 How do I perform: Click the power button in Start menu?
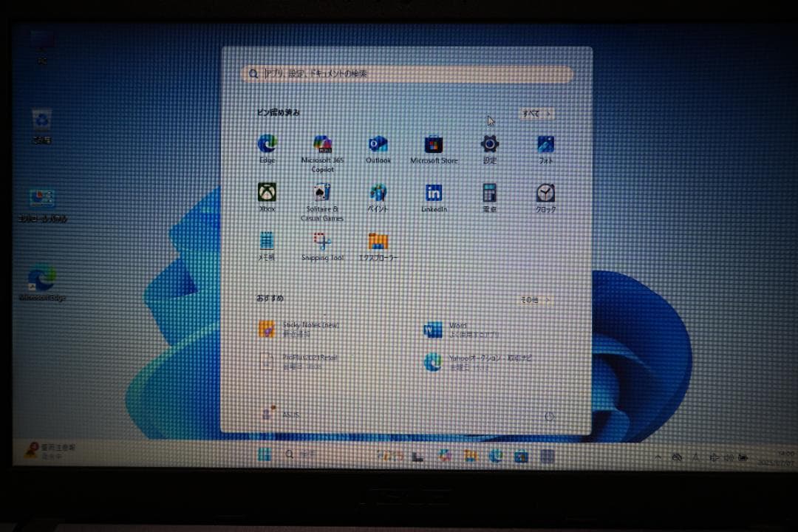[548, 415]
